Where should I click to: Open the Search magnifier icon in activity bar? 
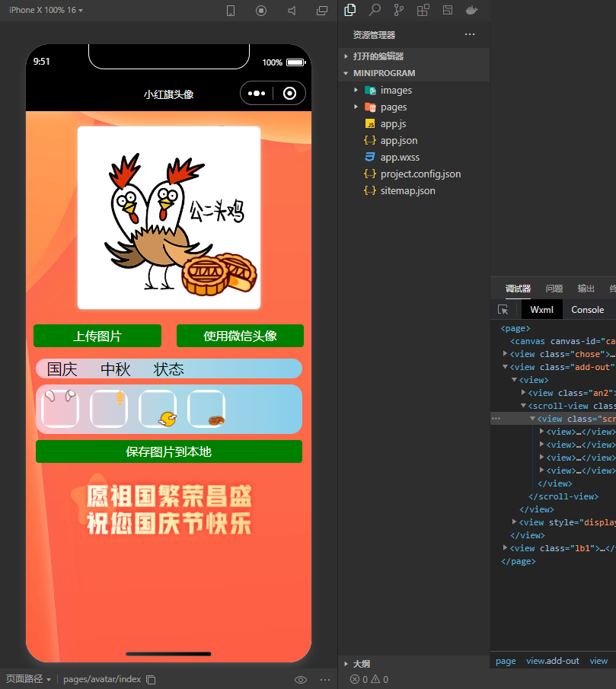coord(375,10)
